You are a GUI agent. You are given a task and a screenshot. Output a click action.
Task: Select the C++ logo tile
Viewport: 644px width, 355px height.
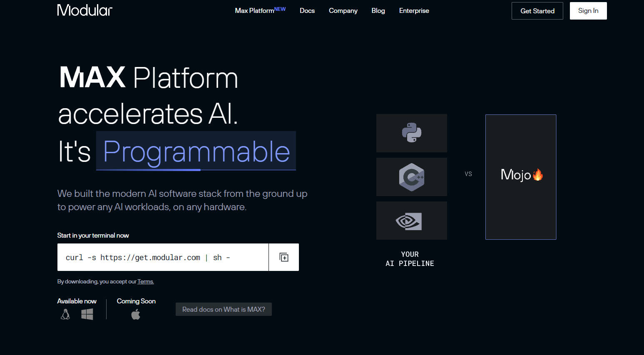pos(412,177)
